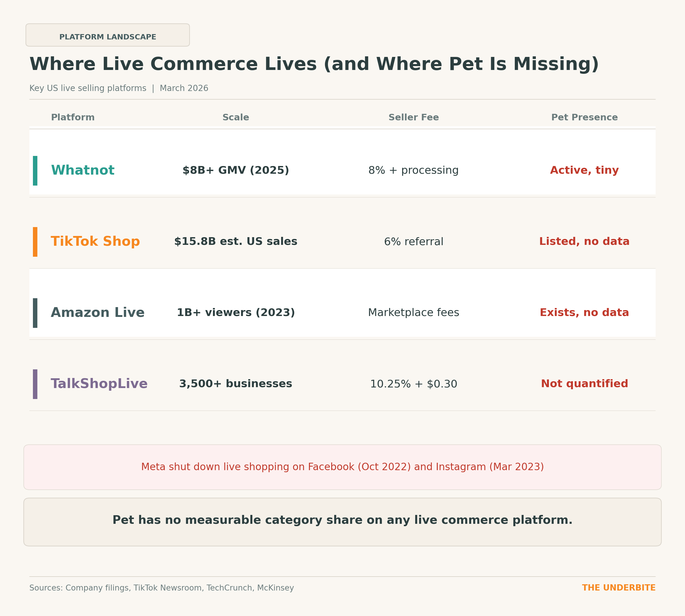Viewport: 685px width, 616px height.
Task: Click the PLATFORM LANDSCAPE badge
Action: click(x=108, y=35)
